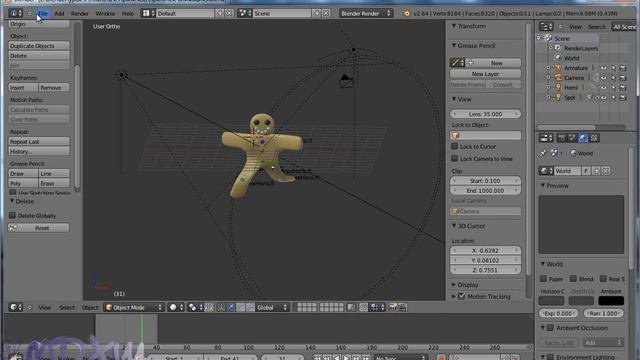The image size is (640, 360).
Task: Expand the Display panel
Action: (x=454, y=284)
